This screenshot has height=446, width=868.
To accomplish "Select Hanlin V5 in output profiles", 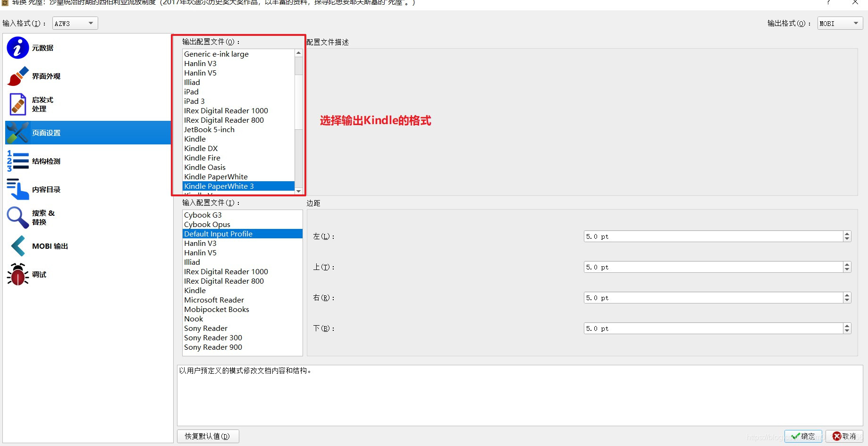I will tap(238, 73).
